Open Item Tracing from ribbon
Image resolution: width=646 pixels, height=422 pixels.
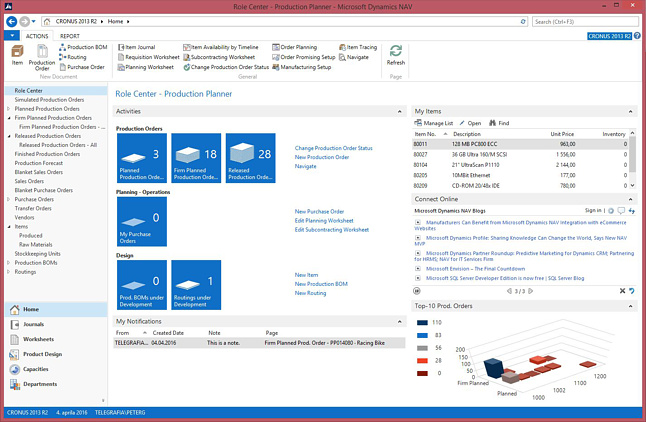point(358,47)
